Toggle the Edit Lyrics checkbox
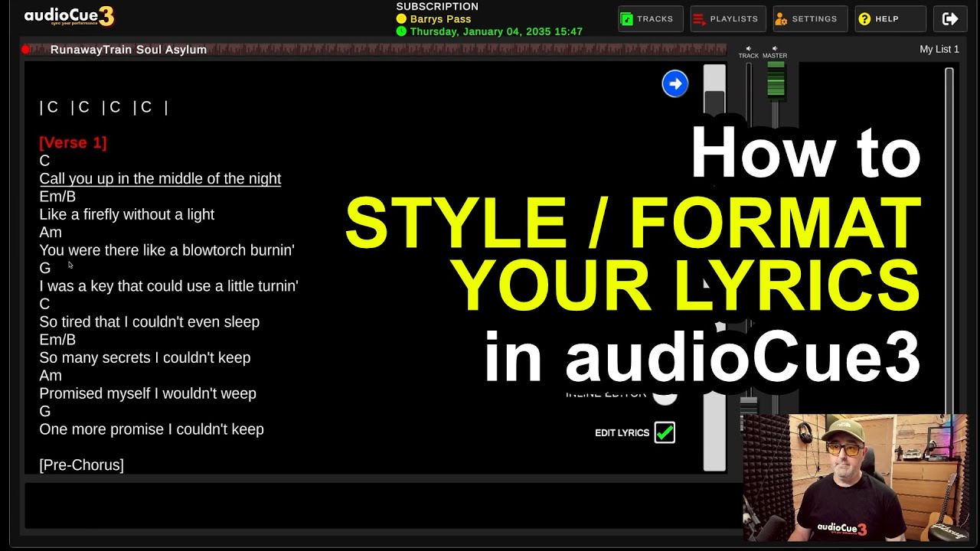 click(x=665, y=432)
